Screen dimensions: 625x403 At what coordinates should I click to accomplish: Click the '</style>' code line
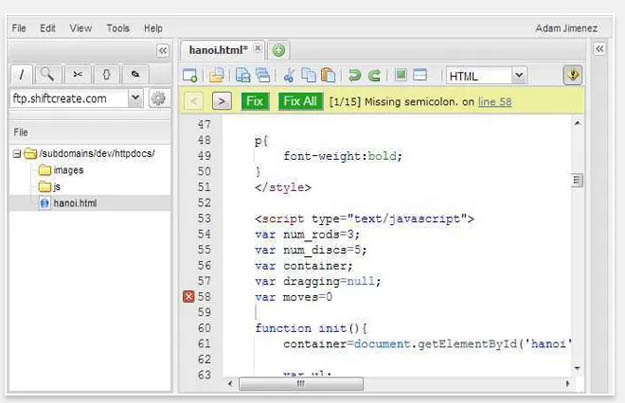(x=283, y=187)
